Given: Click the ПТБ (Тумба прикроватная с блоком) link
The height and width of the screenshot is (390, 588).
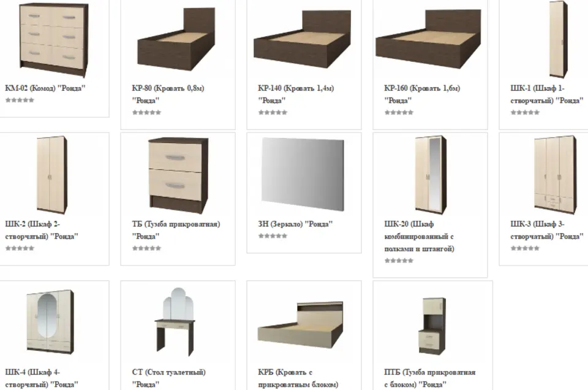Looking at the screenshot, I should coord(430,378).
